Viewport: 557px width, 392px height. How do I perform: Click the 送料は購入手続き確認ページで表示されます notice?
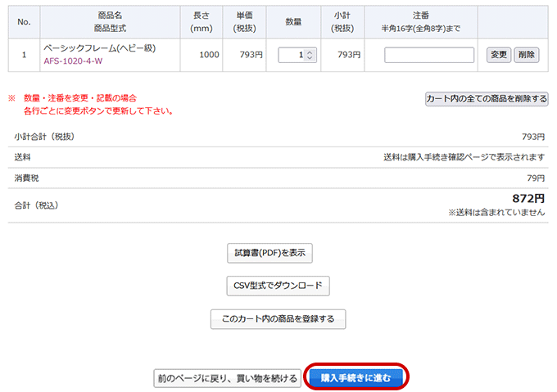464,157
